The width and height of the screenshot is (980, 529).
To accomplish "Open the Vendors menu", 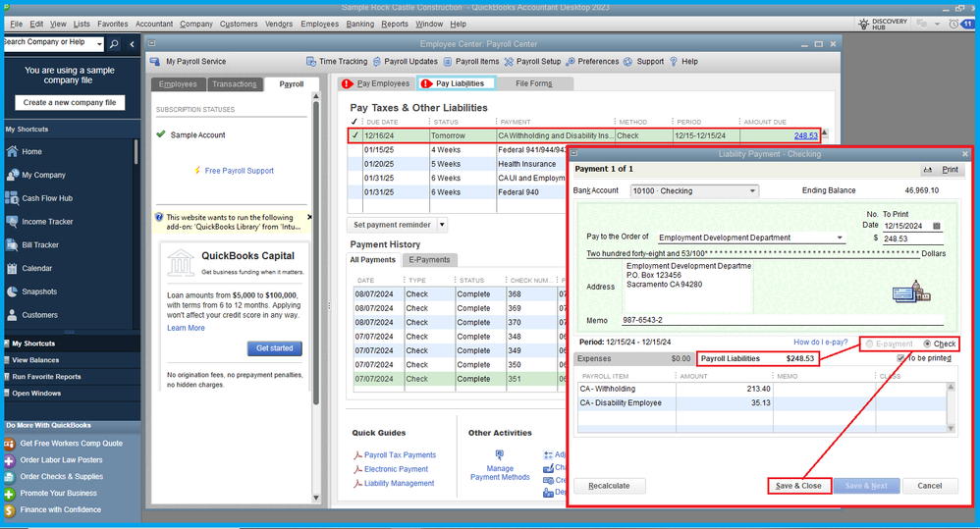I will [279, 24].
